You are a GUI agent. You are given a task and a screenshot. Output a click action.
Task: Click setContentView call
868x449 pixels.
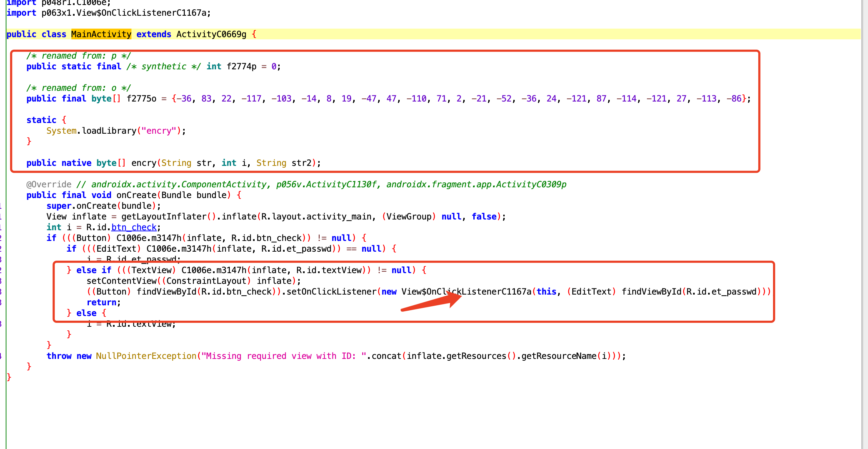[x=121, y=281]
